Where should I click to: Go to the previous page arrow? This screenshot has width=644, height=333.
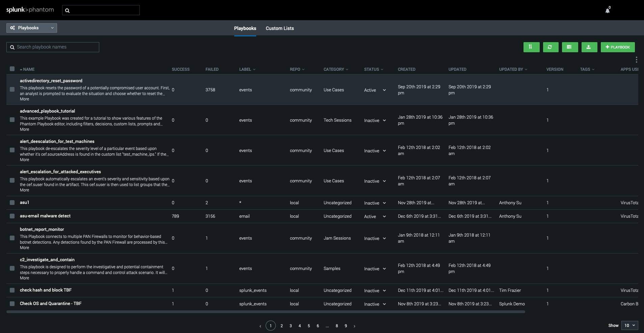coord(260,326)
